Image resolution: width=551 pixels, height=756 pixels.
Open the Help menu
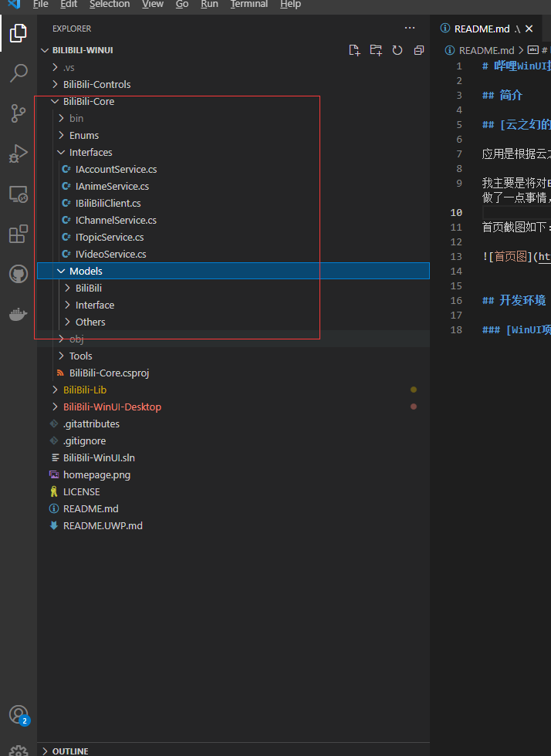(290, 4)
